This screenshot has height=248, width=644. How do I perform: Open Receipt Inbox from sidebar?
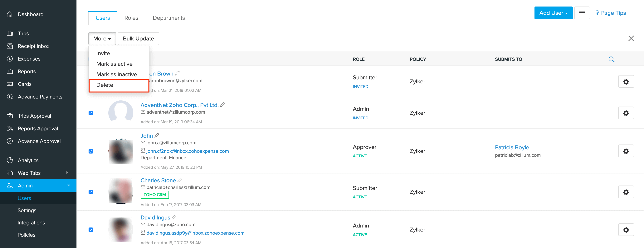click(x=33, y=46)
